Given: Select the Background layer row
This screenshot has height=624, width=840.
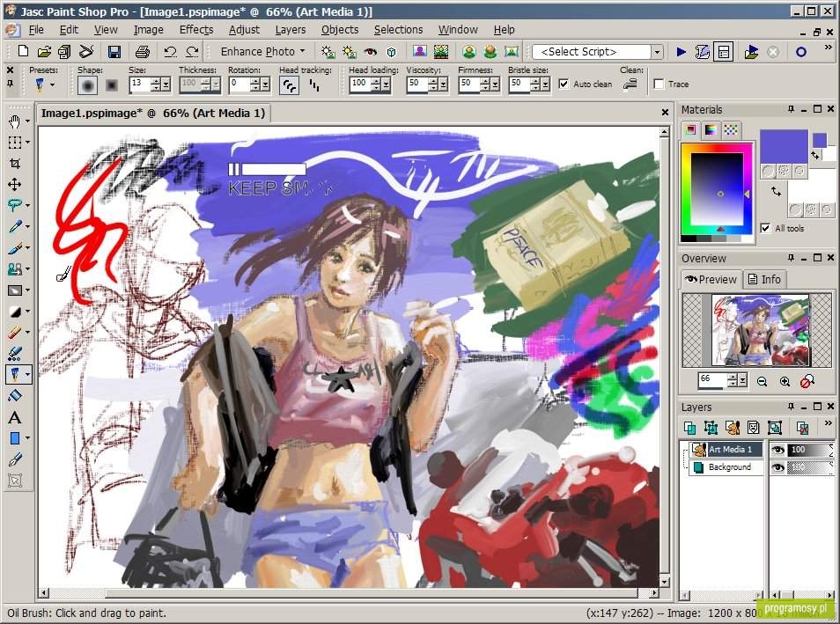Looking at the screenshot, I should (x=726, y=467).
